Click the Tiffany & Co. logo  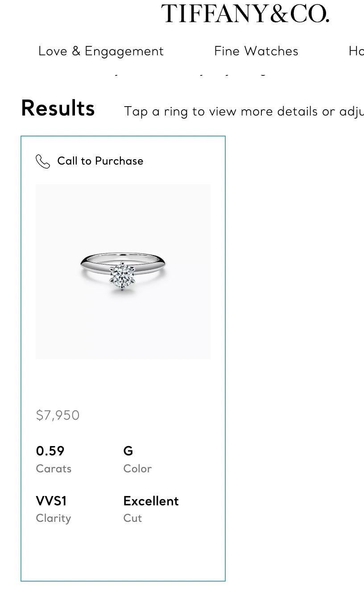[x=245, y=14]
